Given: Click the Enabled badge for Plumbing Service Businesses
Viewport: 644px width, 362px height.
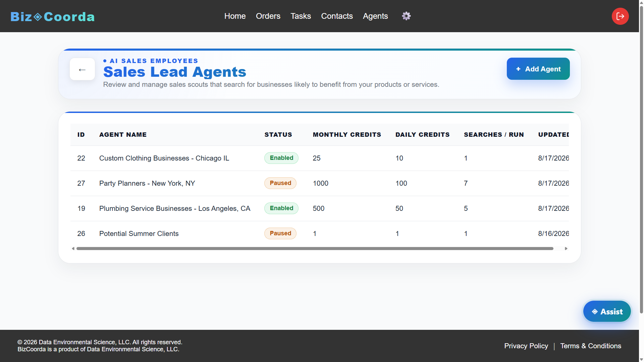Looking at the screenshot, I should tap(281, 208).
